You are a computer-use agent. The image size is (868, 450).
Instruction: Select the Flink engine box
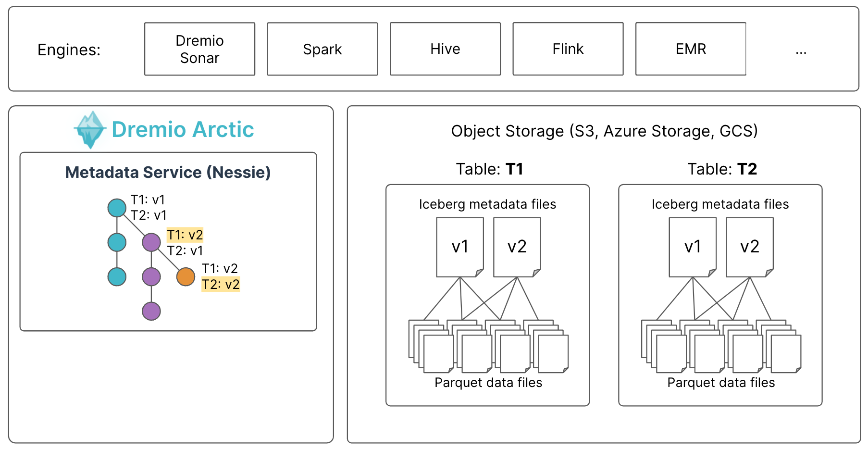pyautogui.click(x=568, y=49)
